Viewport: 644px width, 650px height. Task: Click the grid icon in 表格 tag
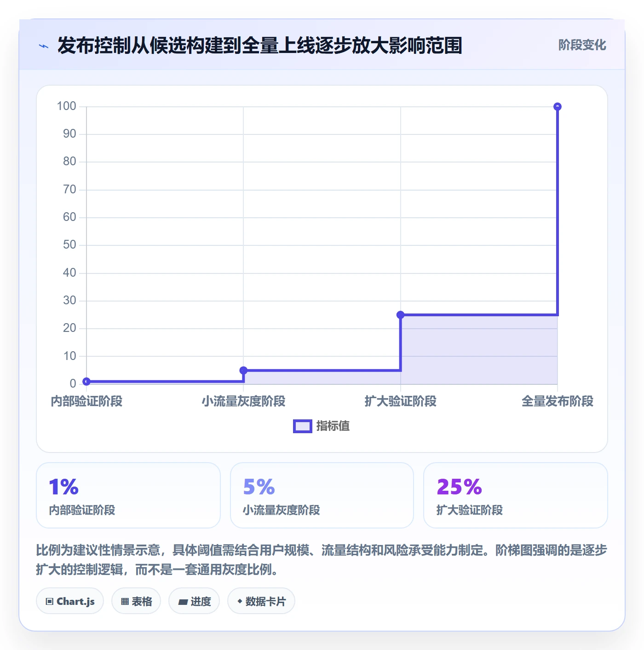(125, 602)
